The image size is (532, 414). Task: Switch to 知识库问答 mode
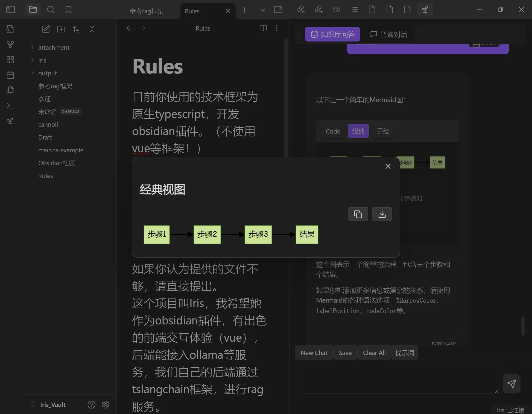coord(332,34)
